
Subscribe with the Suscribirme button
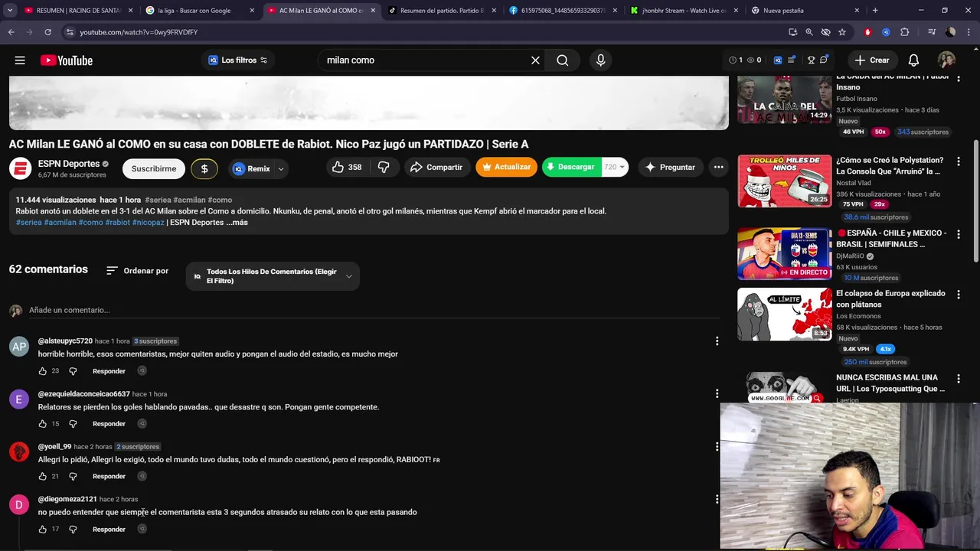point(154,169)
